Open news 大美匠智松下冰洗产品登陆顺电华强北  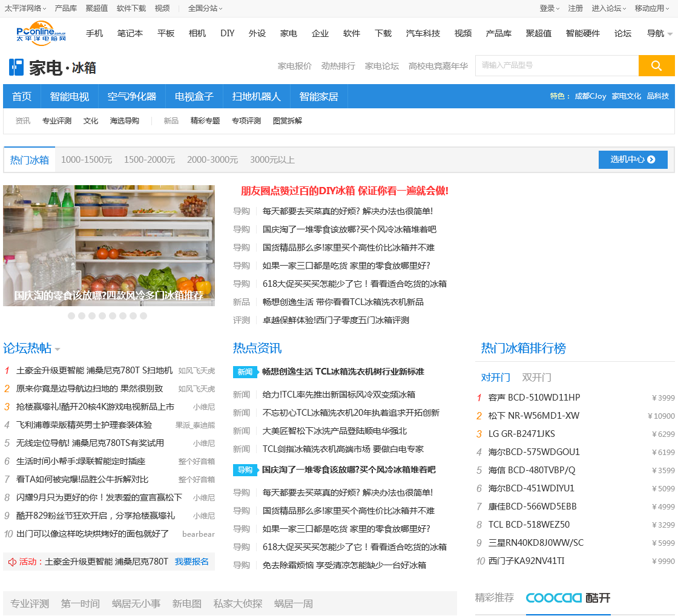point(334,431)
